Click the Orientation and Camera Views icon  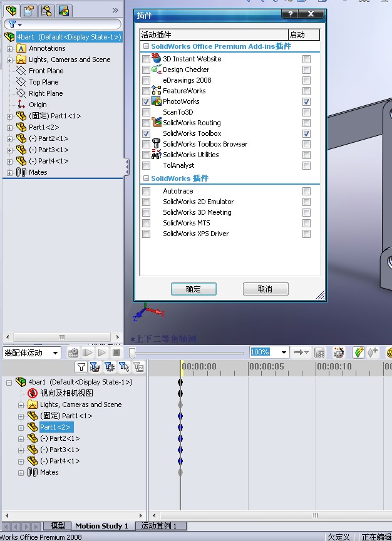click(32, 393)
